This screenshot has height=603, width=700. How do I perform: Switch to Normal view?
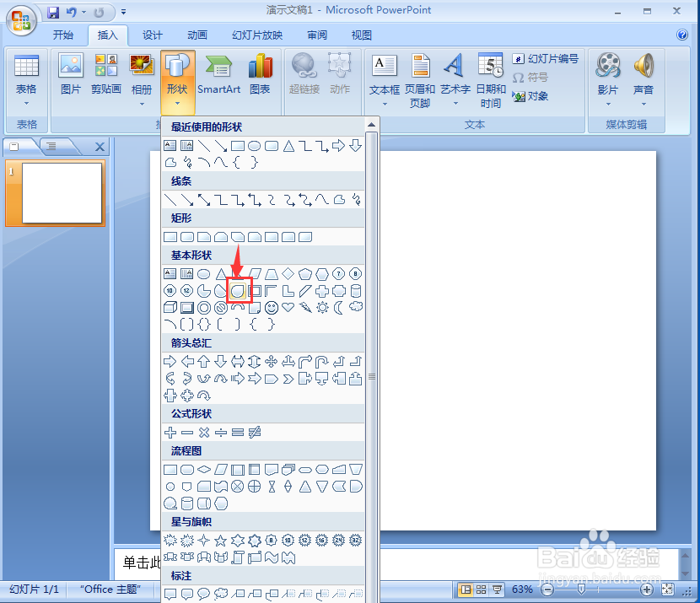click(x=466, y=590)
